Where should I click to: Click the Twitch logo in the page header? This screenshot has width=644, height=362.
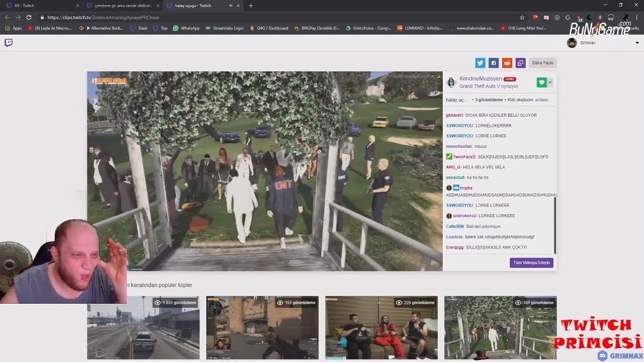coord(9,43)
